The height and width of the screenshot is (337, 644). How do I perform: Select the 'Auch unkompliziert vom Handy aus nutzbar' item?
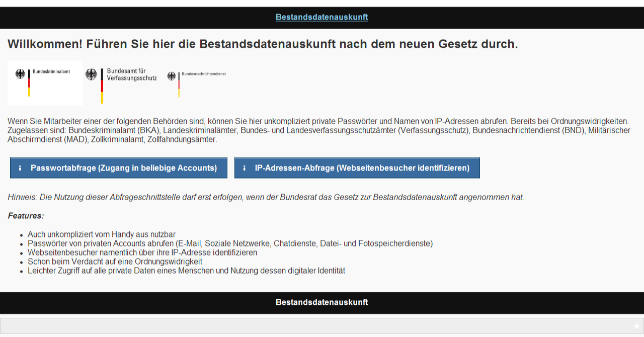tap(101, 234)
